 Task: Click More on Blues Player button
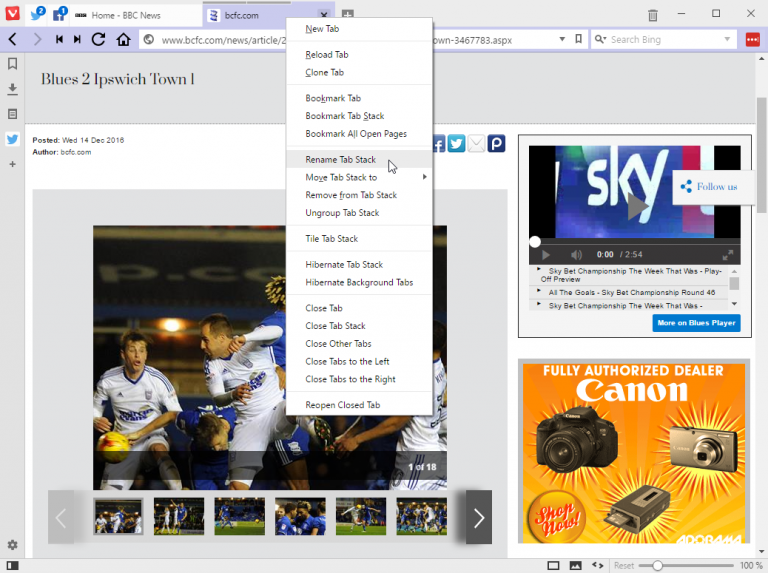pyautogui.click(x=696, y=323)
